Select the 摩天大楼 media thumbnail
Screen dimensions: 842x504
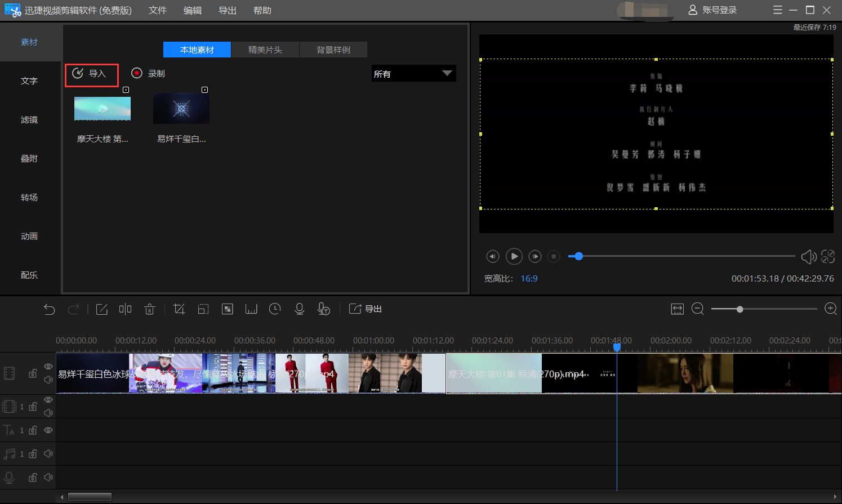coord(103,108)
